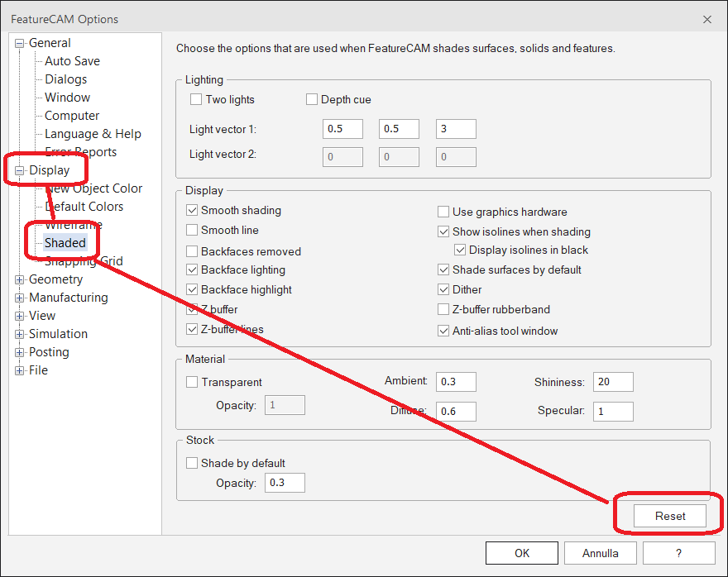Enable the Two lights option
The height and width of the screenshot is (577, 728).
pos(195,99)
